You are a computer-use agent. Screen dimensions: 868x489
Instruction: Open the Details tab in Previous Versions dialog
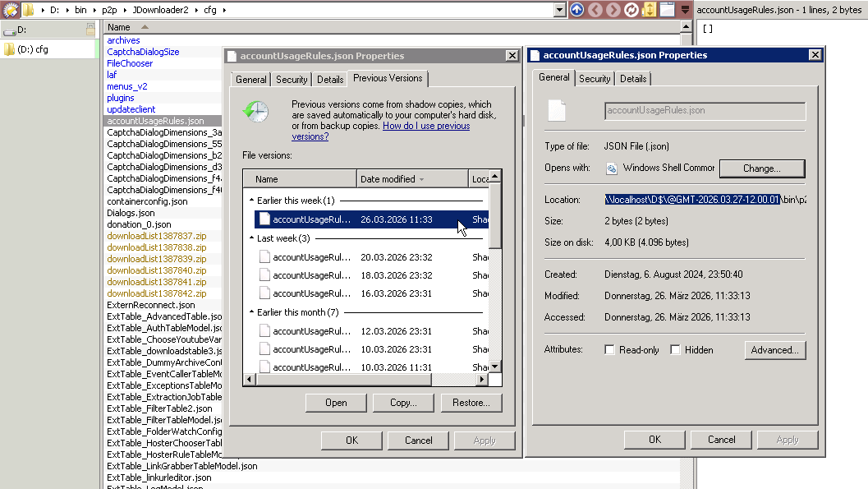pyautogui.click(x=330, y=80)
